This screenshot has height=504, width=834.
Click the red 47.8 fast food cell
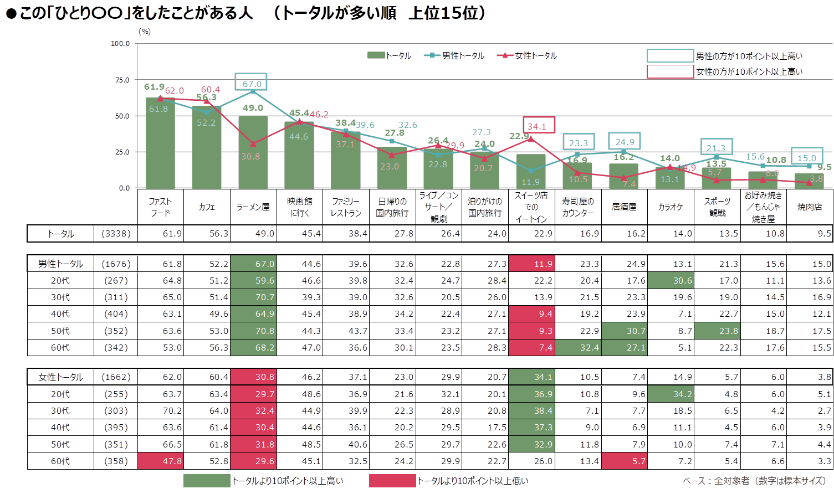pos(160,461)
